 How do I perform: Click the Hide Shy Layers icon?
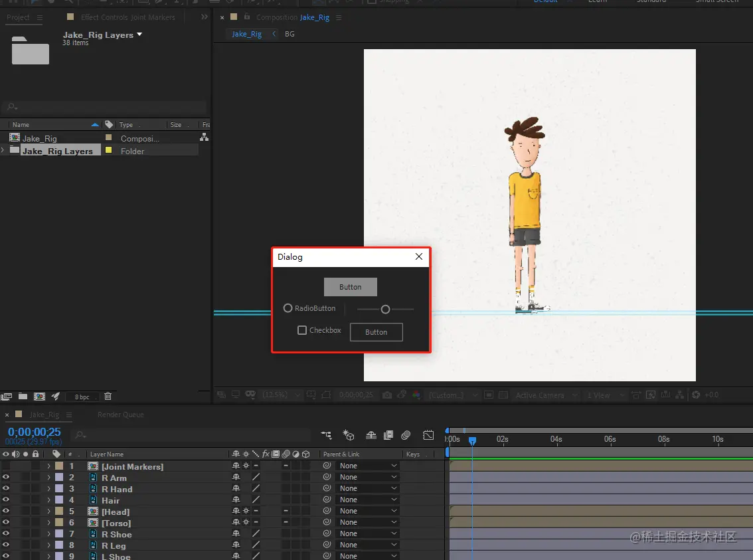[371, 435]
